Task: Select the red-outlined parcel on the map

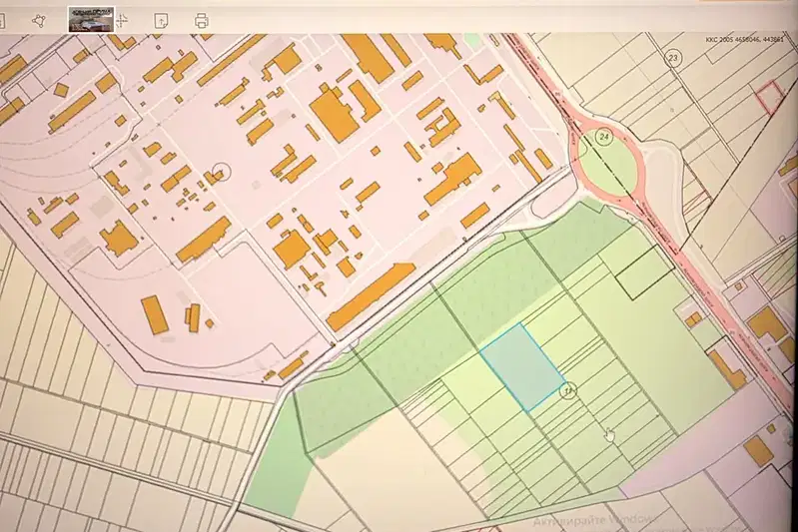Action: point(769,97)
